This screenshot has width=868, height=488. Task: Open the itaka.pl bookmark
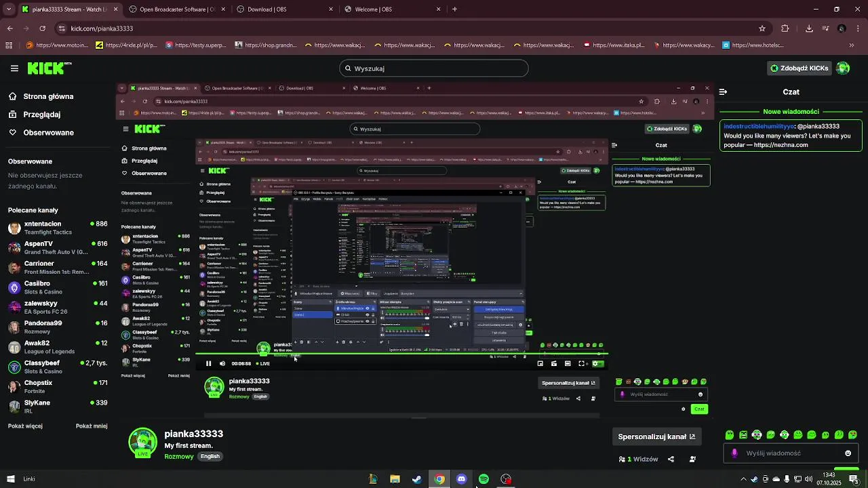tap(613, 45)
